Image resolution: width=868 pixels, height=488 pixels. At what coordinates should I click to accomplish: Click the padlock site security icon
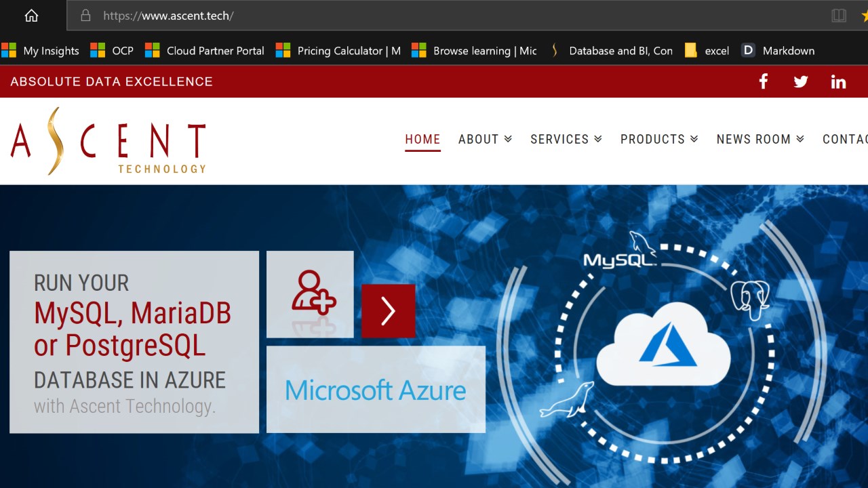click(x=85, y=15)
